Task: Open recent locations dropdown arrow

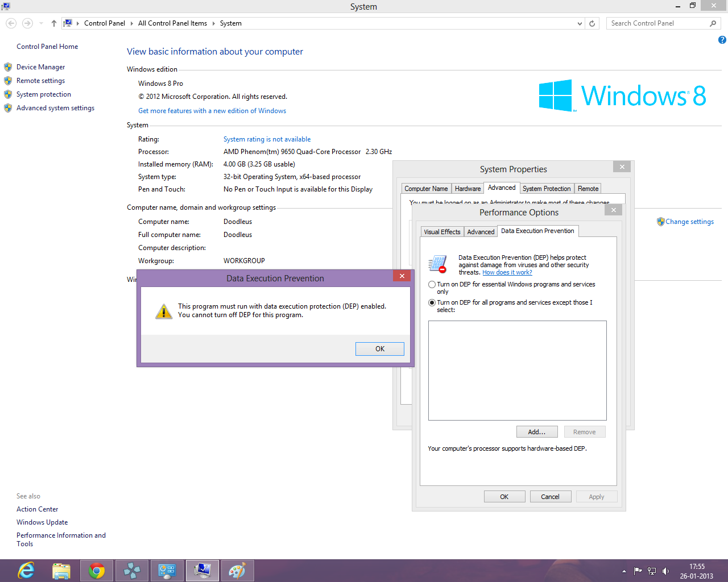Action: click(41, 23)
